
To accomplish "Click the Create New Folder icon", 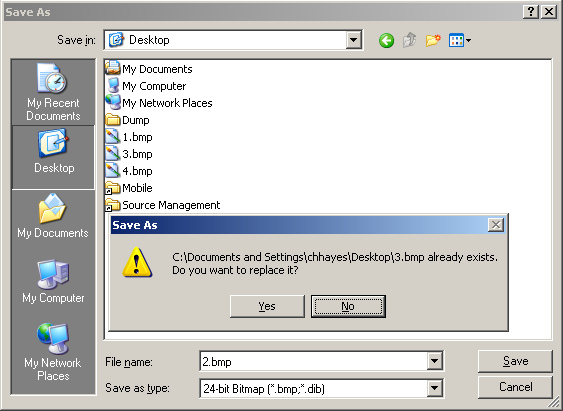I will tap(433, 40).
